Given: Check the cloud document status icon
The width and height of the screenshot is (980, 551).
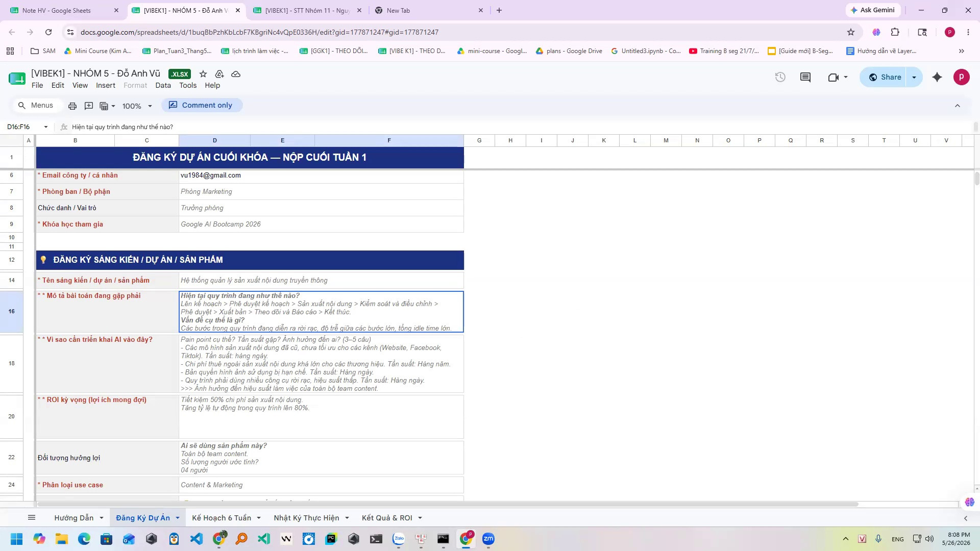Looking at the screenshot, I should pyautogui.click(x=236, y=74).
